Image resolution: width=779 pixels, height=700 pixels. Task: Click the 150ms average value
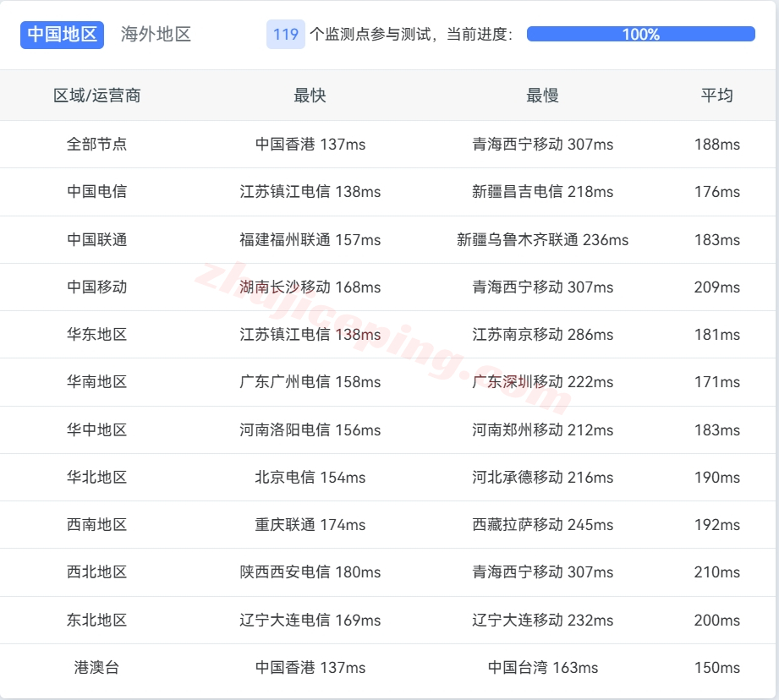pyautogui.click(x=717, y=668)
